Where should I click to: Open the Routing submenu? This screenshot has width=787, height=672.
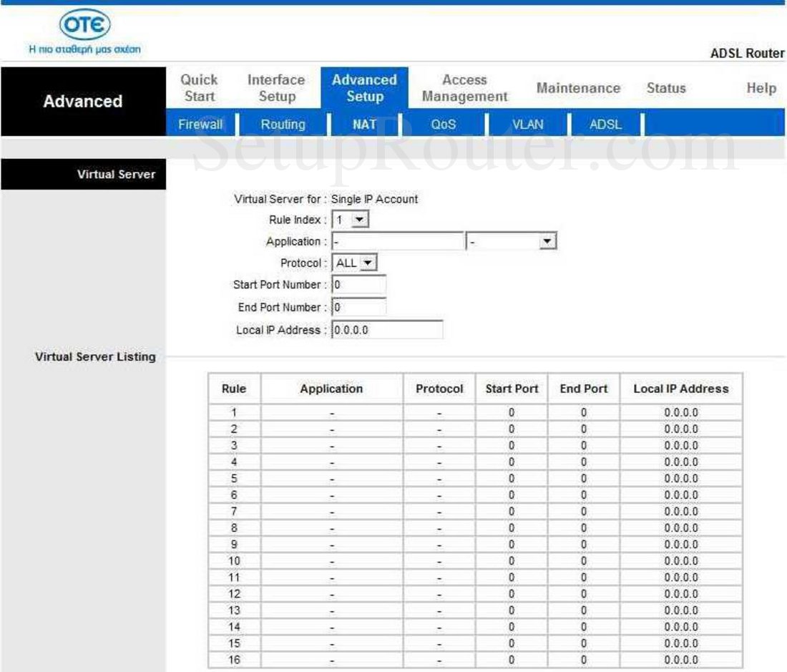pos(283,124)
